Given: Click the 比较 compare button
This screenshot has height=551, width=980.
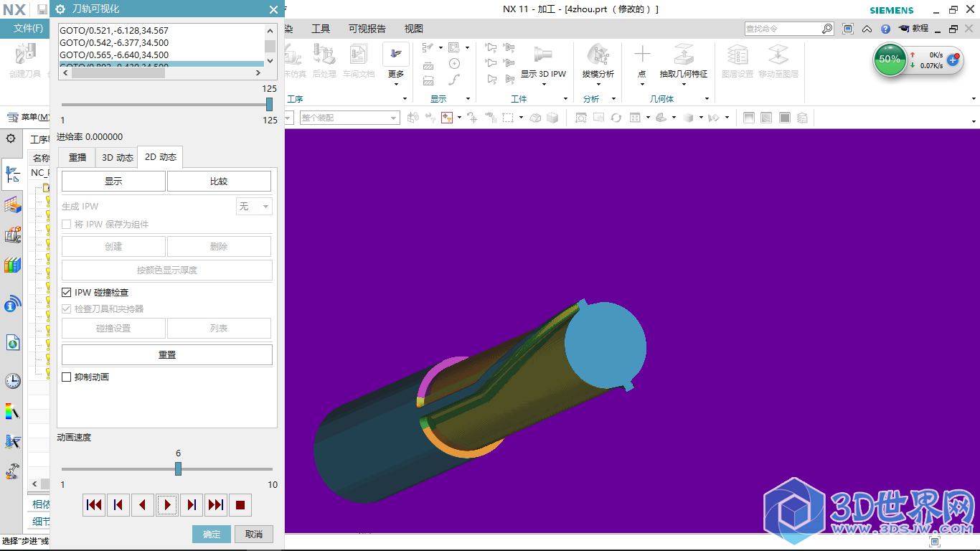Looking at the screenshot, I should pos(219,182).
